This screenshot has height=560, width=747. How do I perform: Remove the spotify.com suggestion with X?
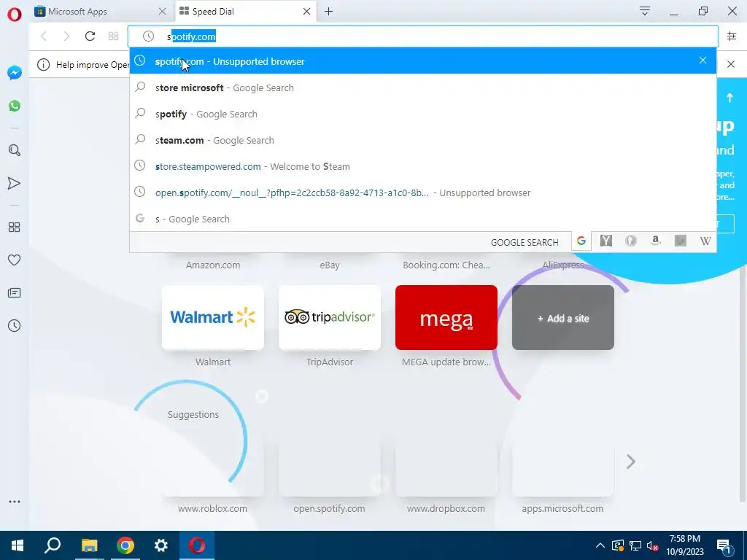(703, 61)
